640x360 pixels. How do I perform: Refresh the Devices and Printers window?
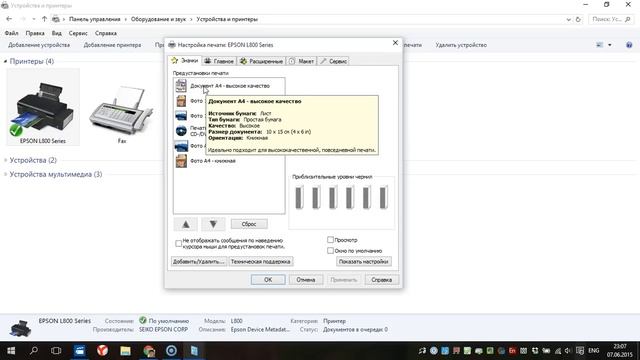click(578, 19)
